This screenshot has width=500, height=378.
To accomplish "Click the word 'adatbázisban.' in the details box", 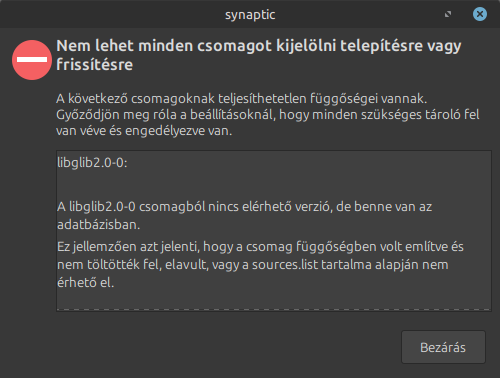I will pos(98,225).
